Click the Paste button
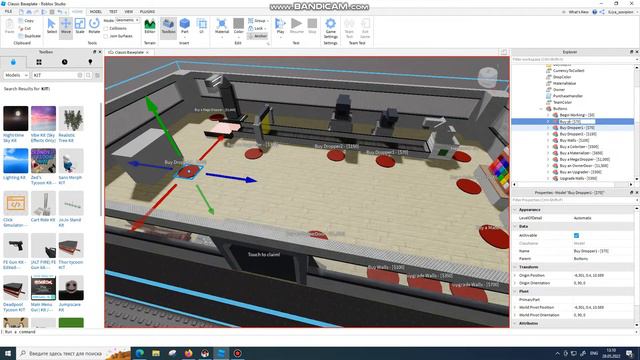This screenshot has height=360, width=640. (x=10, y=26)
